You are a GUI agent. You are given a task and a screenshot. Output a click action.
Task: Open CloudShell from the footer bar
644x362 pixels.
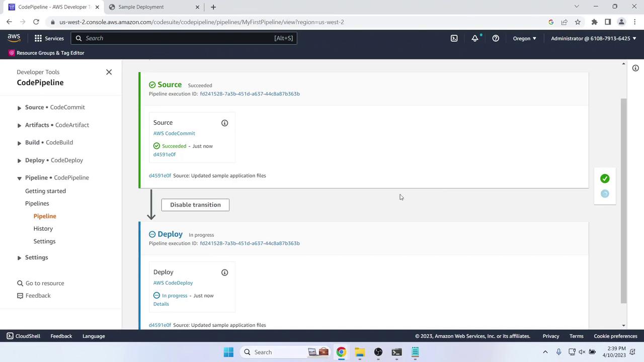[23, 336]
